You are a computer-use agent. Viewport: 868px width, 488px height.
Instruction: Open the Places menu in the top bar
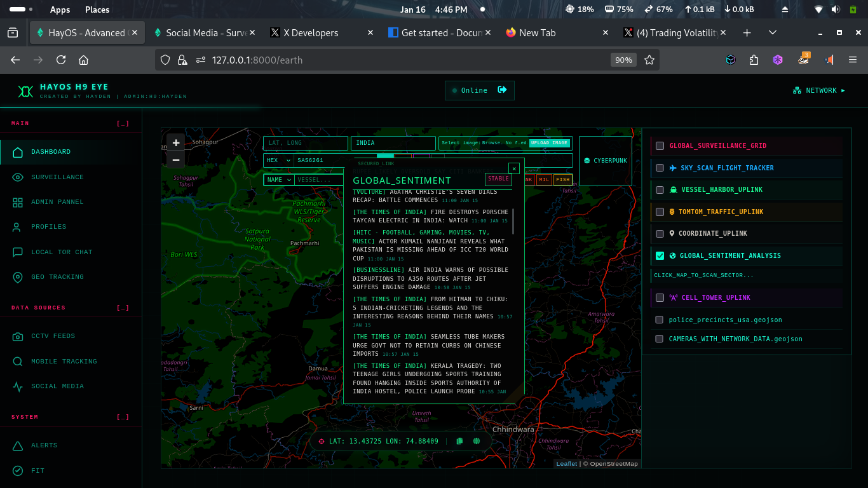pyautogui.click(x=97, y=10)
